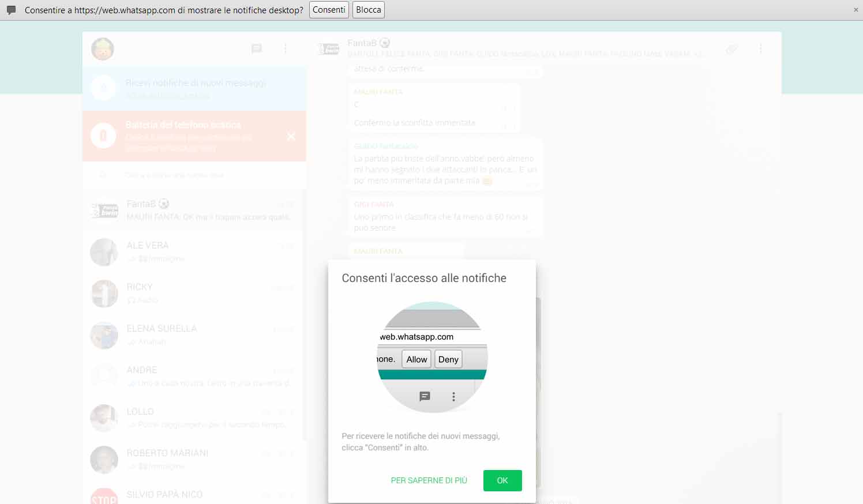
Task: Click the chat search input field
Action: coord(196,175)
